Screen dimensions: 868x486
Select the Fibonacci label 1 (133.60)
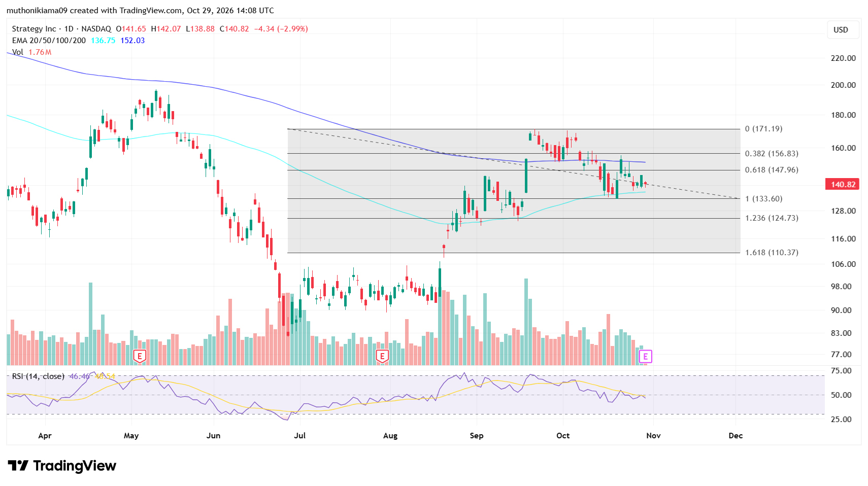coord(763,199)
